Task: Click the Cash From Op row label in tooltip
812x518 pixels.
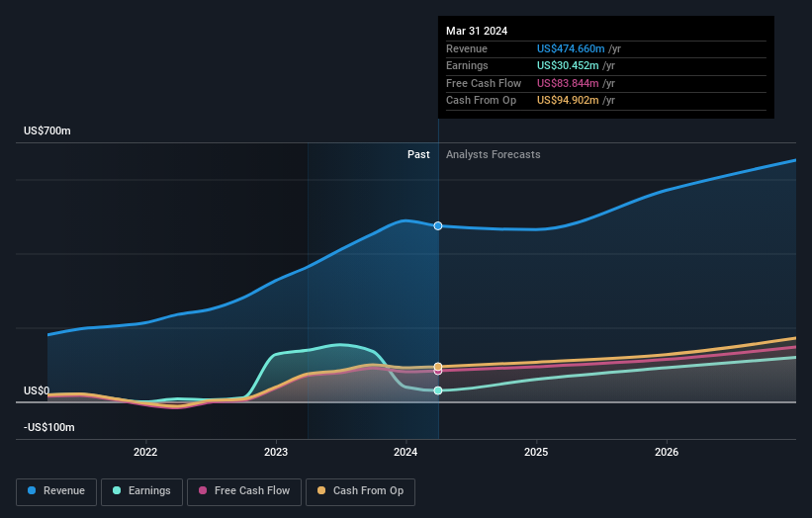Action: coord(481,101)
